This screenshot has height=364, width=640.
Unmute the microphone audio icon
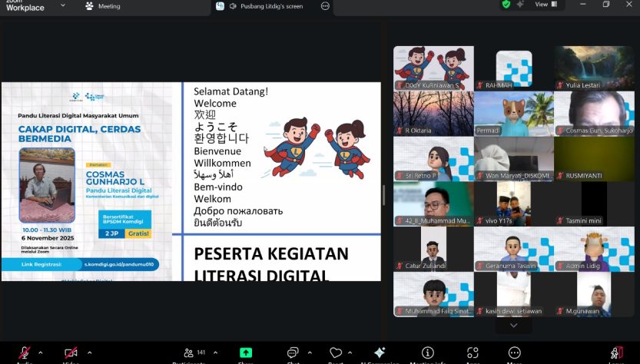pyautogui.click(x=25, y=352)
